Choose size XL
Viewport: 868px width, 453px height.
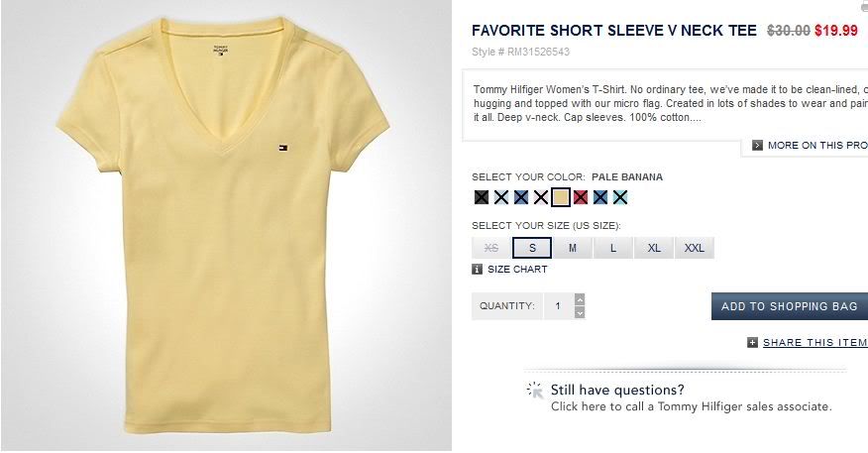point(654,248)
